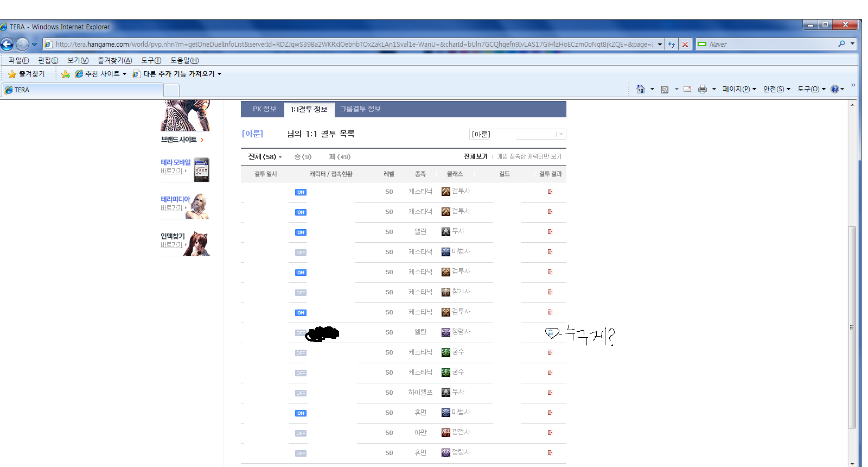868x467 pixels.
Task: Click the URL address bar field
Action: (x=353, y=45)
